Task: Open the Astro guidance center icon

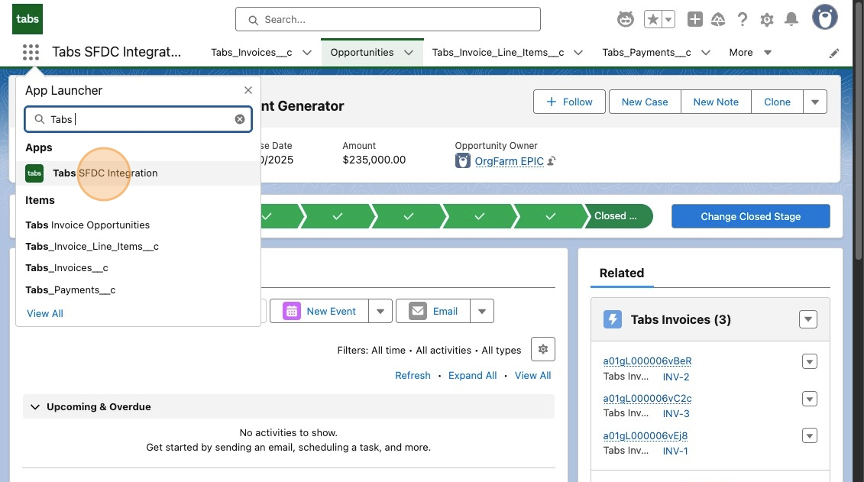Action: (625, 20)
